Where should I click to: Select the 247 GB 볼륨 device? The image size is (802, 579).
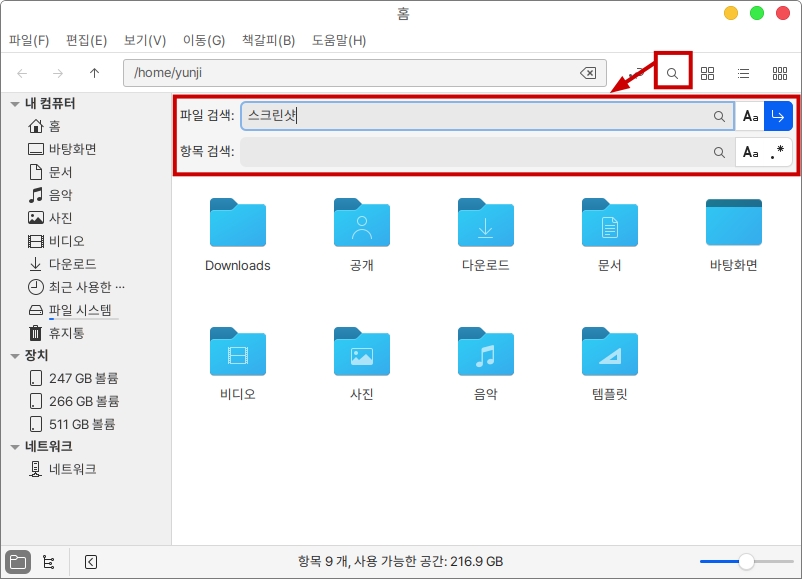83,378
